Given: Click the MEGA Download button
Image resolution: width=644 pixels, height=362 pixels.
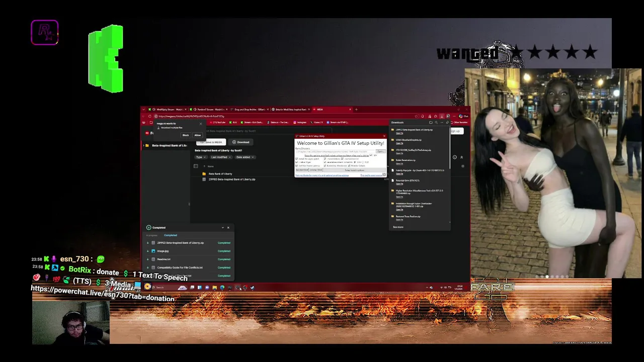Looking at the screenshot, I should (240, 142).
